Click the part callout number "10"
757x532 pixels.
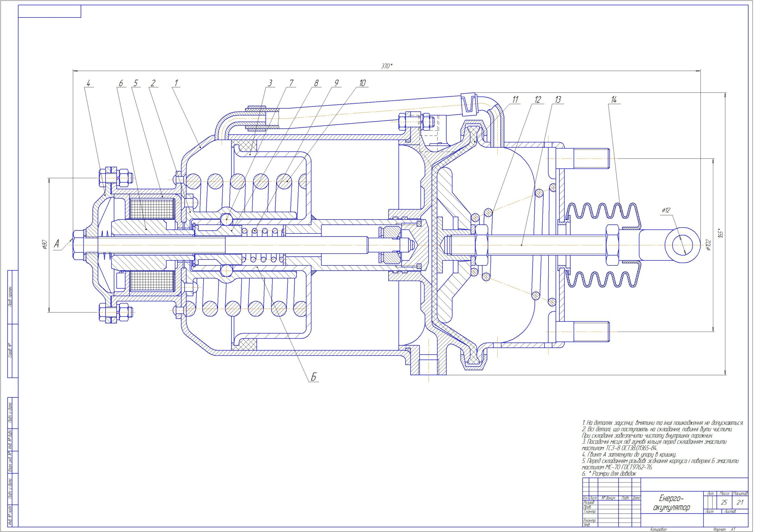tap(362, 83)
